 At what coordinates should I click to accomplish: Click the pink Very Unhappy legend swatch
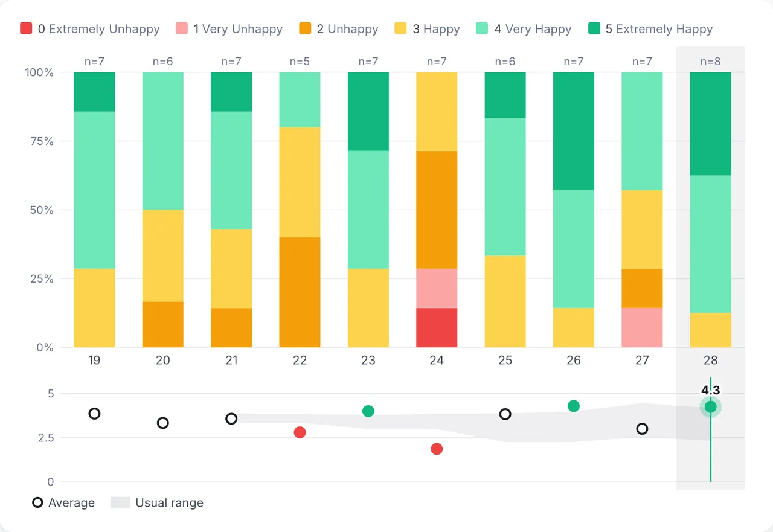(x=182, y=28)
